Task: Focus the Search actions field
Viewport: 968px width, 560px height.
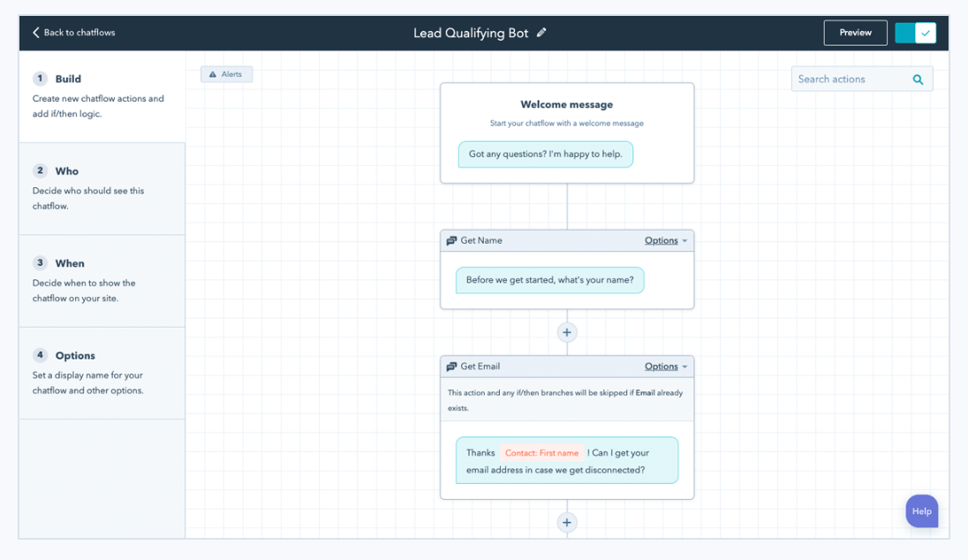Action: (x=850, y=79)
